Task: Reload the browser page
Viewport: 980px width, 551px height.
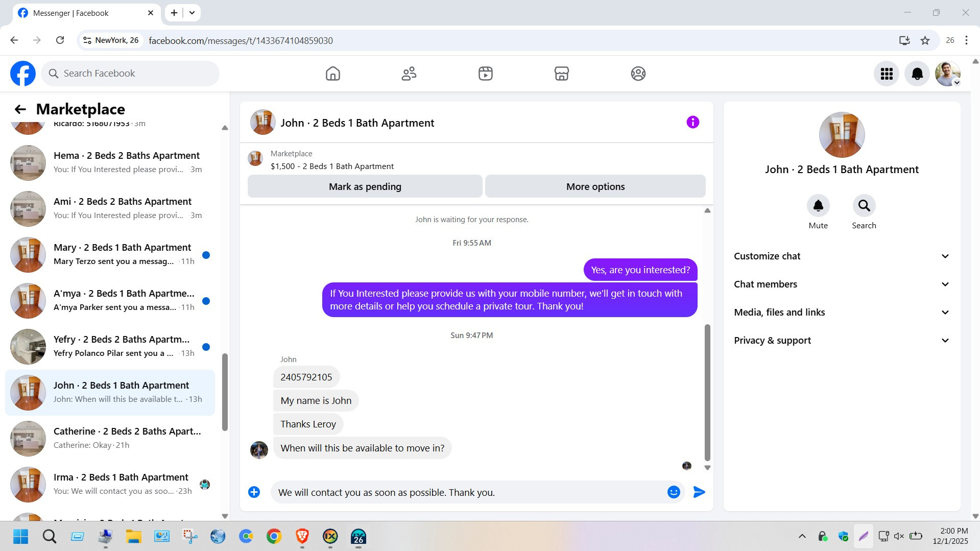Action: [60, 40]
